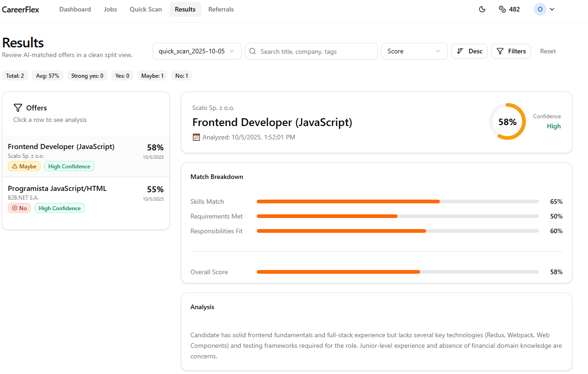Image resolution: width=588 pixels, height=374 pixels.
Task: Toggle dark mode with the moon icon
Action: [x=482, y=9]
